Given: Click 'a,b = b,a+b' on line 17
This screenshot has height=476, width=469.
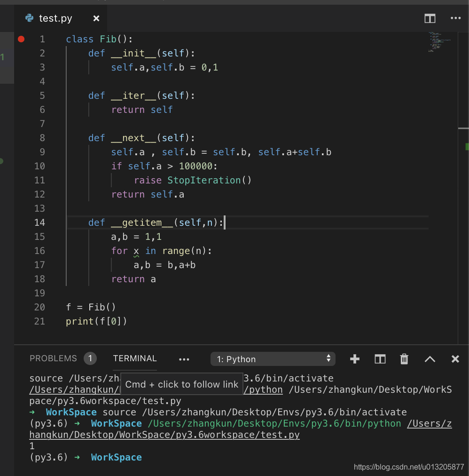Looking at the screenshot, I should coord(165,265).
